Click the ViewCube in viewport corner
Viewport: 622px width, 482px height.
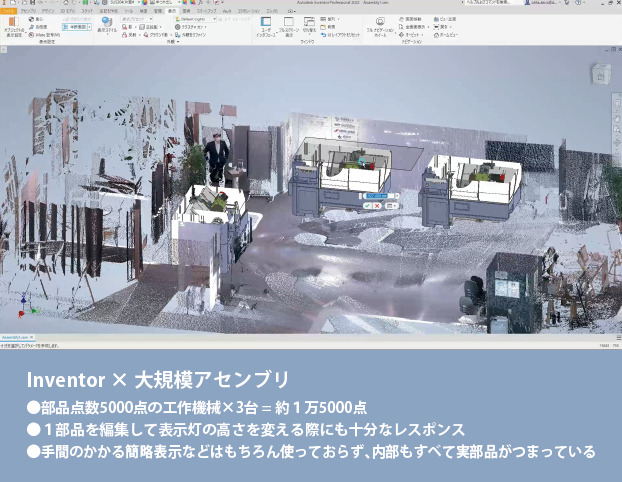pos(601,74)
